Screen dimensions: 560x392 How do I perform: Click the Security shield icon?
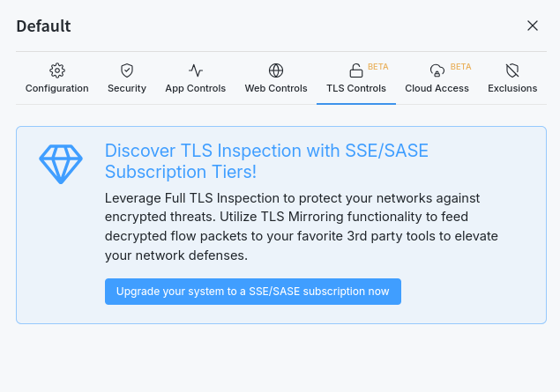coord(127,70)
